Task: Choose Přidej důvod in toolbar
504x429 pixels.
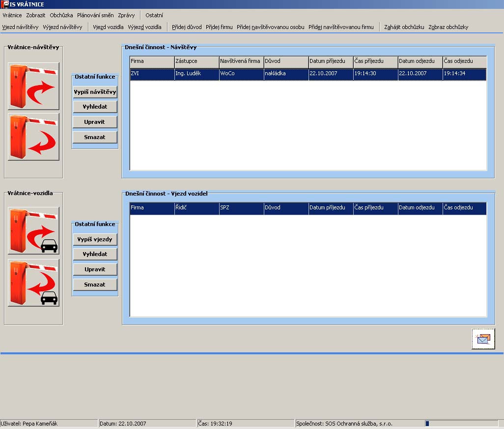Action: (x=187, y=27)
